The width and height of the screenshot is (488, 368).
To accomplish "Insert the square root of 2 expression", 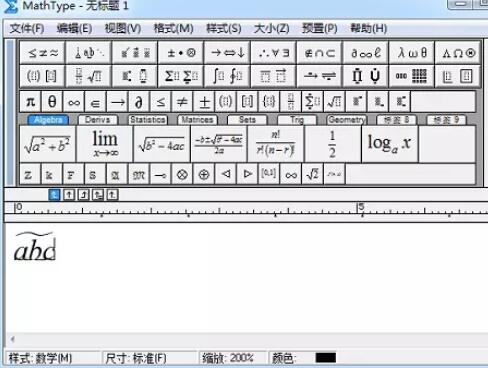I will [312, 174].
